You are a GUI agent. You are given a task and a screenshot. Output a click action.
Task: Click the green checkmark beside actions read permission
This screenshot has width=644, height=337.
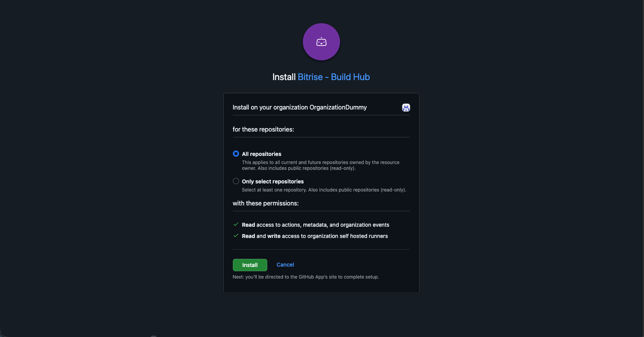click(x=236, y=224)
